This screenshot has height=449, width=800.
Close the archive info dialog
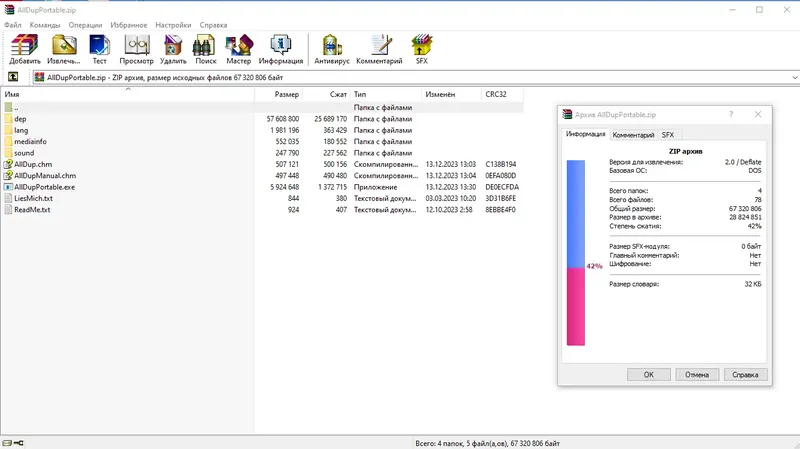click(758, 114)
